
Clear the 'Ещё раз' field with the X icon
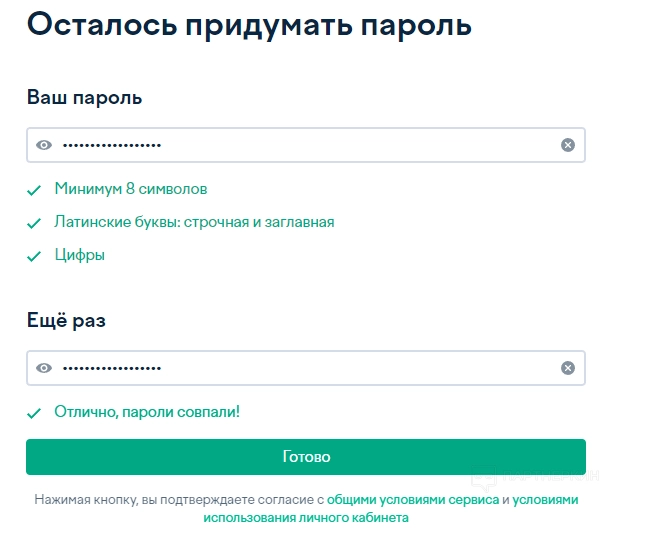click(x=568, y=368)
